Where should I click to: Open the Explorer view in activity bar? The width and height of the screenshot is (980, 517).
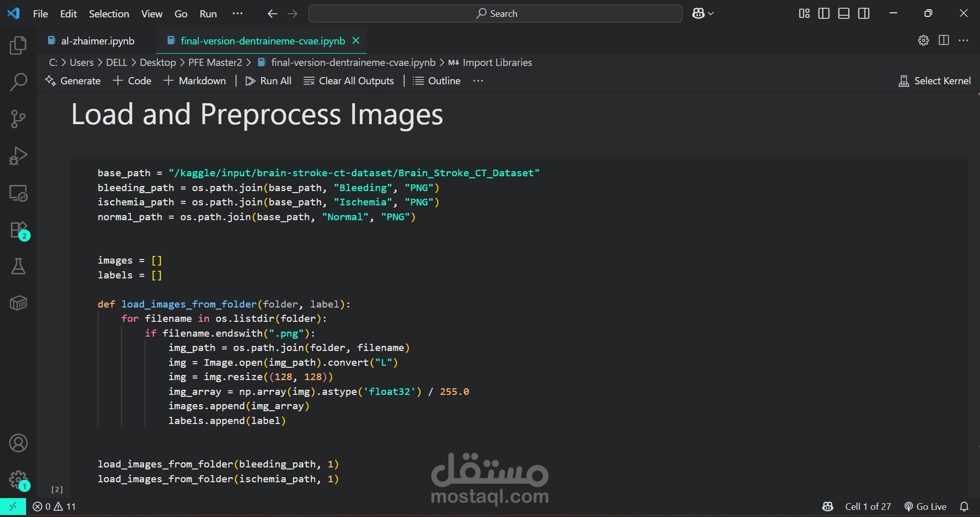tap(18, 45)
